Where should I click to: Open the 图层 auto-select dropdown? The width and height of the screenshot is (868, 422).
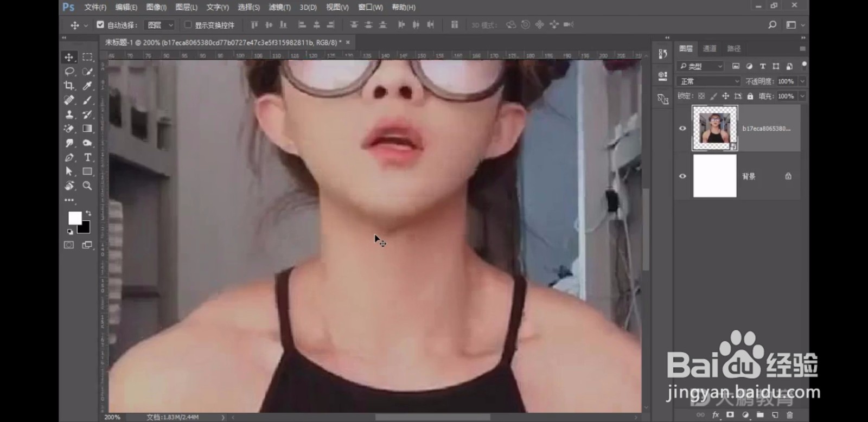coord(159,25)
